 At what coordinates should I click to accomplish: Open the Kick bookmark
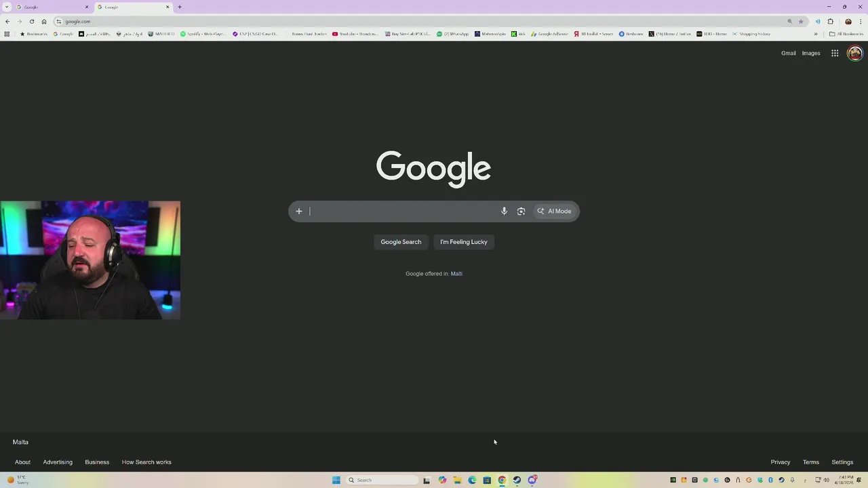point(518,34)
